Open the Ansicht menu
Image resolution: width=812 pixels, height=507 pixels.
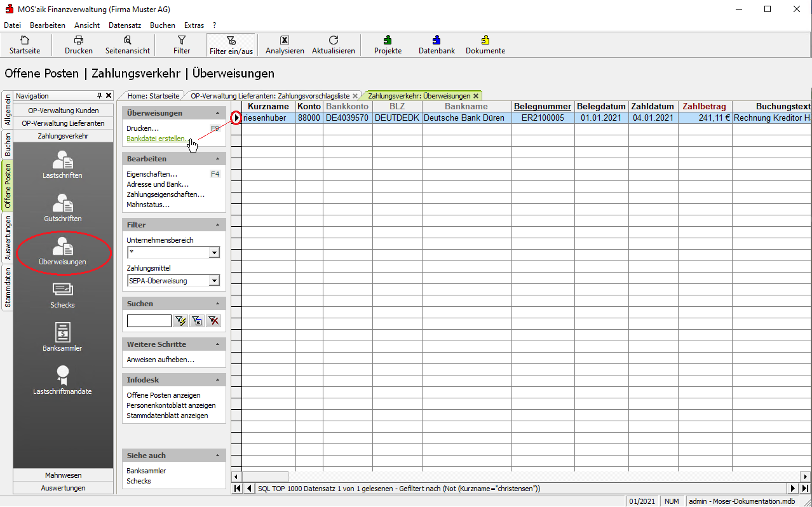(87, 25)
